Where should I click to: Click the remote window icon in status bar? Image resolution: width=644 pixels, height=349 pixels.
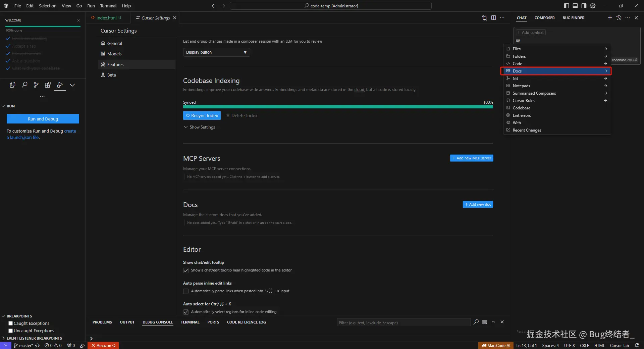[6, 345]
